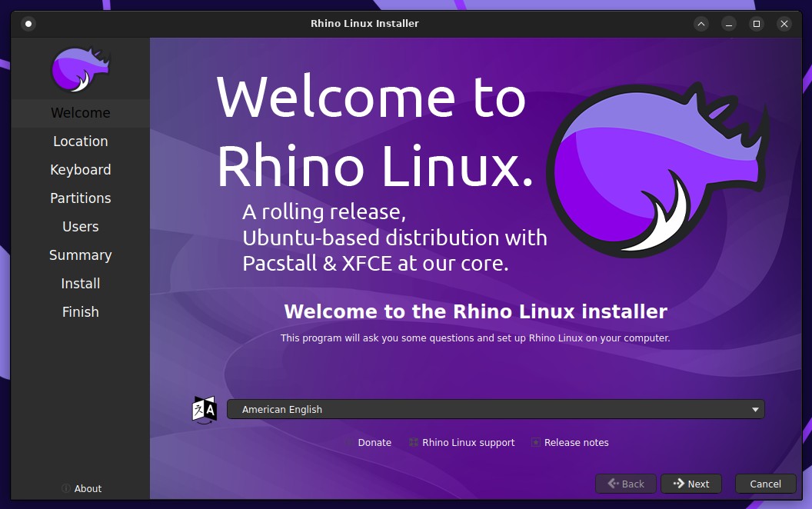Click the 'This program will ask you' text
812x509 pixels.
[x=475, y=338]
